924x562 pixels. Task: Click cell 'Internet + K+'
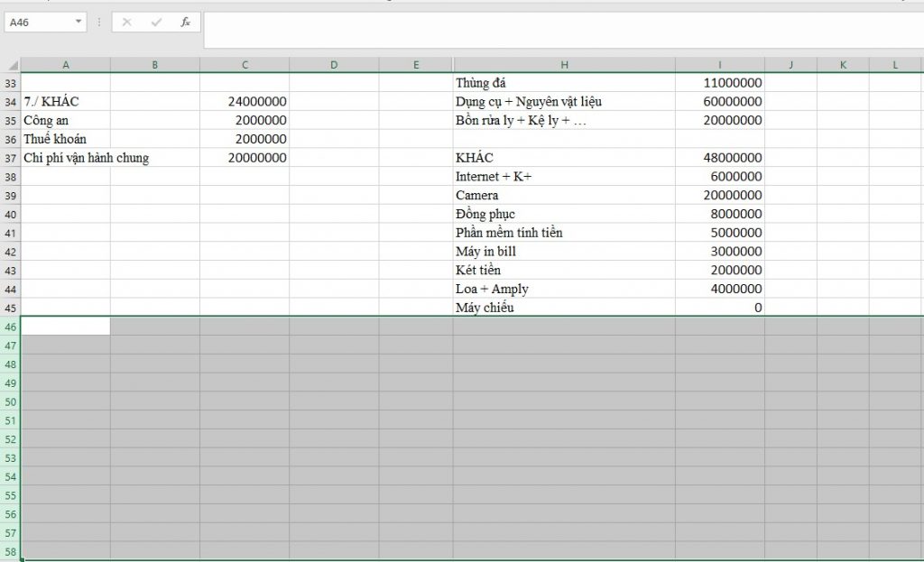click(565, 176)
